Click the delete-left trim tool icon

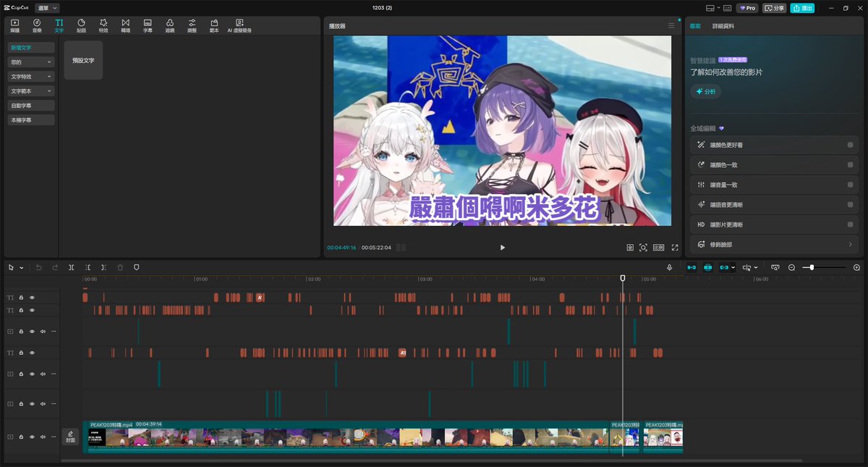click(x=88, y=267)
